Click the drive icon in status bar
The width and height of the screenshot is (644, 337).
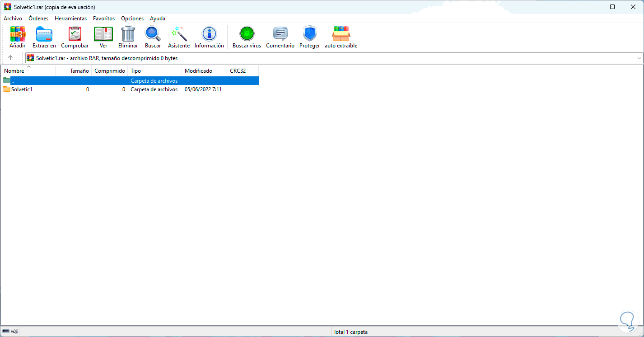[6, 332]
